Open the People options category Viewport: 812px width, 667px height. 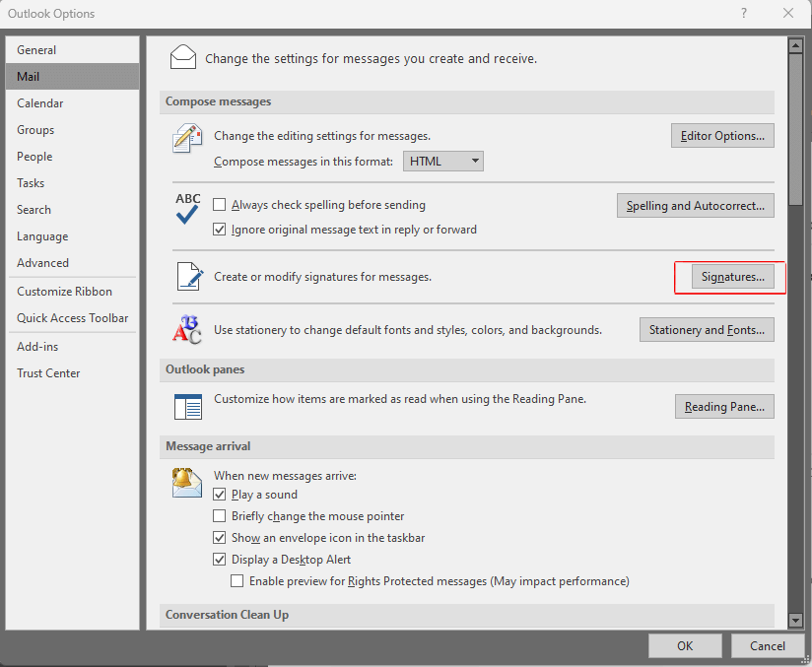(73, 157)
